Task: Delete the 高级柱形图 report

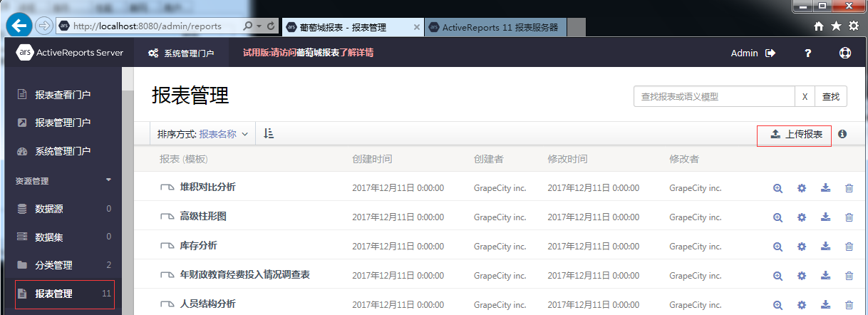Action: tap(849, 217)
